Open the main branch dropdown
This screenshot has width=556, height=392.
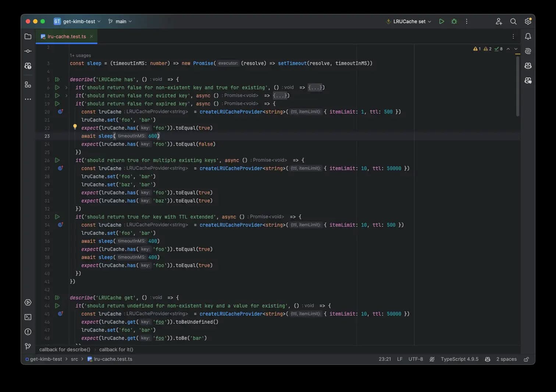pos(120,21)
